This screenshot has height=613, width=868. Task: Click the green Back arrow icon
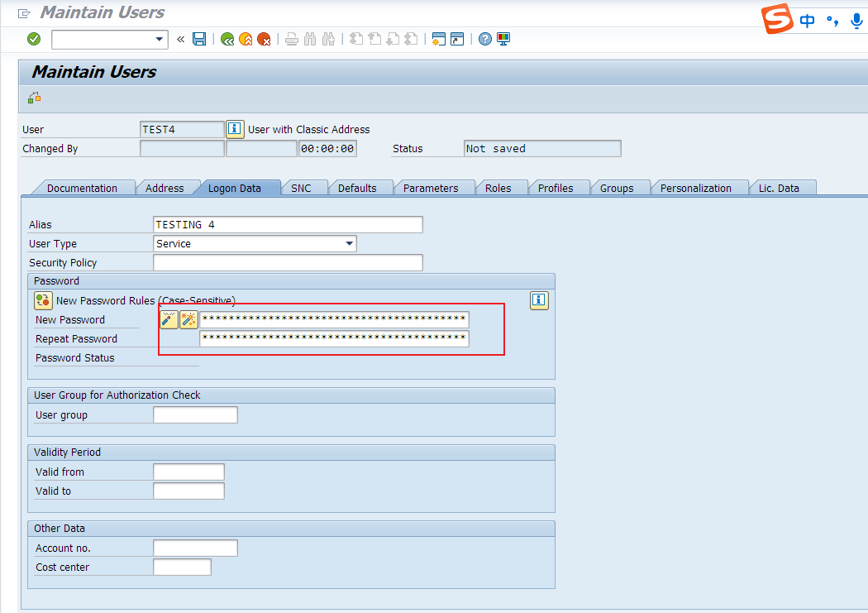coord(227,39)
